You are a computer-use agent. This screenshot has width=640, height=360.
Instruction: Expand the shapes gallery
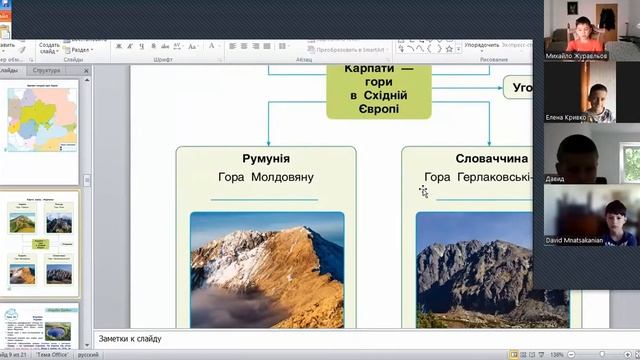point(458,50)
